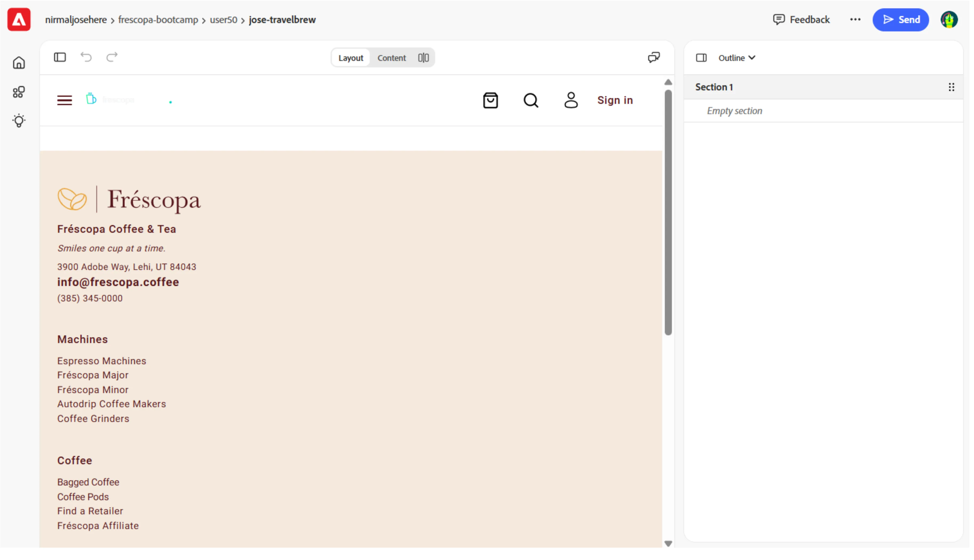The width and height of the screenshot is (974, 560).
Task: Open the frescopa-bootcamp breadcrumb
Action: pyautogui.click(x=158, y=20)
